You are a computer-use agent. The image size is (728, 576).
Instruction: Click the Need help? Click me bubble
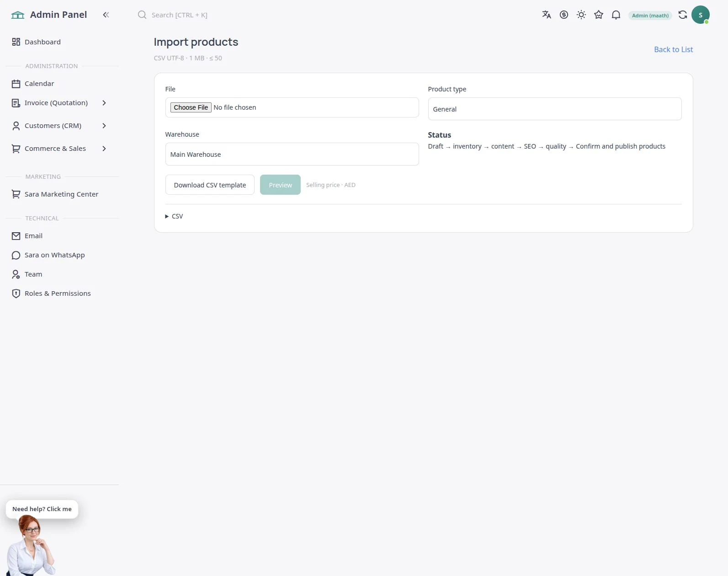[42, 509]
